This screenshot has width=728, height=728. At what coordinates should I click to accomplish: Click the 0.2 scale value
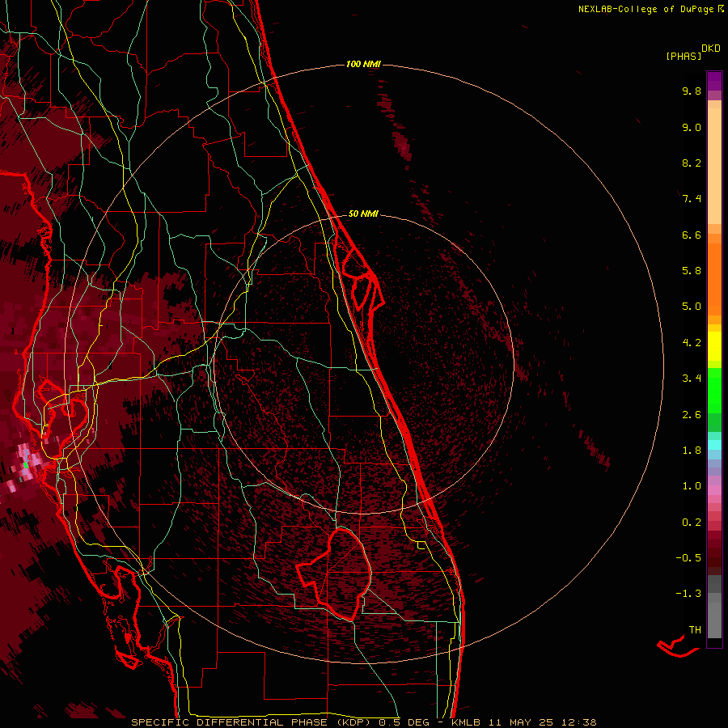tap(692, 523)
